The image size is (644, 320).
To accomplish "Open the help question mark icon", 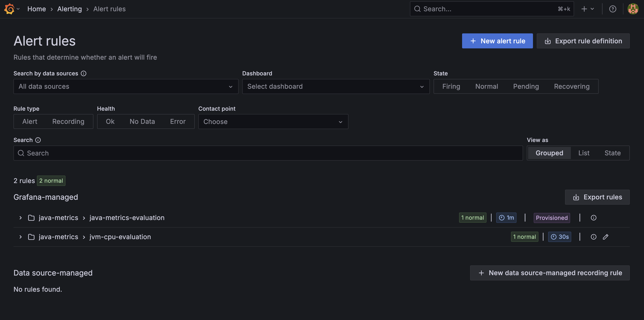I will pyautogui.click(x=612, y=9).
